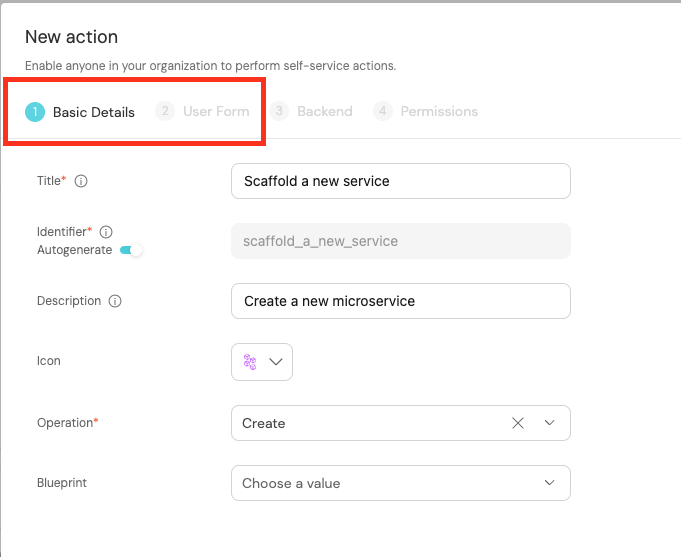
Task: Open the Blueprint Choose a value dropdown
Action: [x=400, y=483]
